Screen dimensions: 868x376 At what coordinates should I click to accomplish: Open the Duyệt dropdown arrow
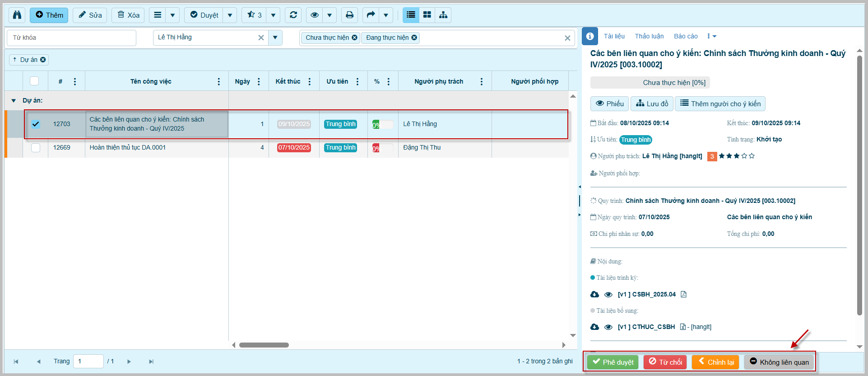[230, 15]
